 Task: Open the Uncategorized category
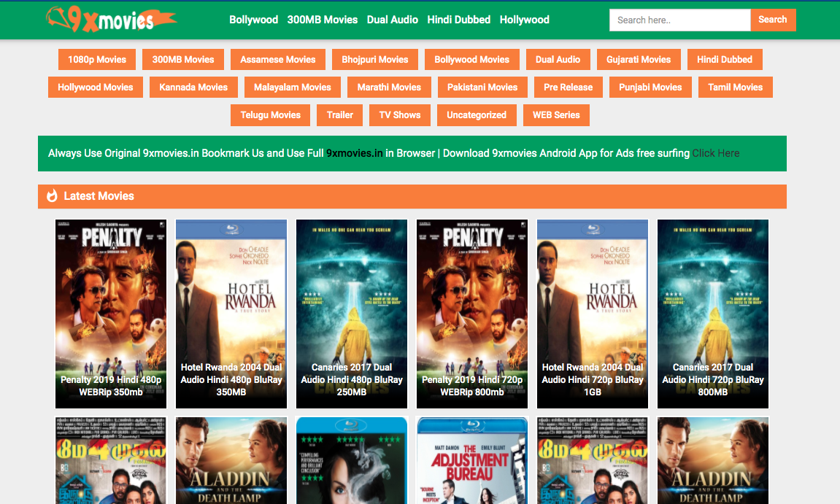(x=477, y=115)
